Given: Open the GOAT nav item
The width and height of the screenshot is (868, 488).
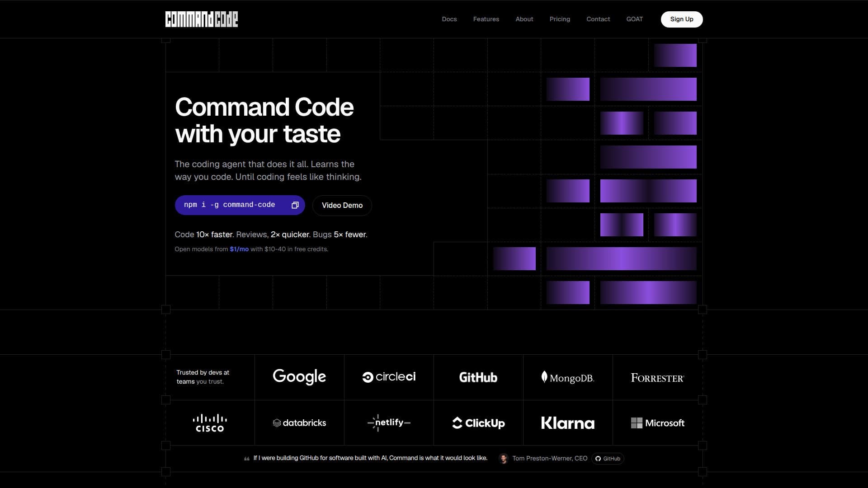Looking at the screenshot, I should (634, 19).
